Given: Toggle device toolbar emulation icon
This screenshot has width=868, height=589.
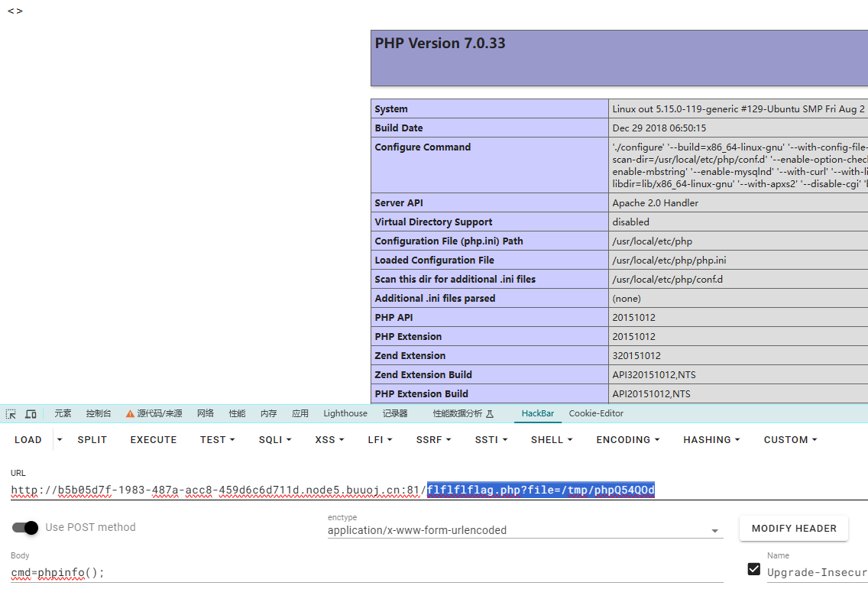Looking at the screenshot, I should (31, 414).
